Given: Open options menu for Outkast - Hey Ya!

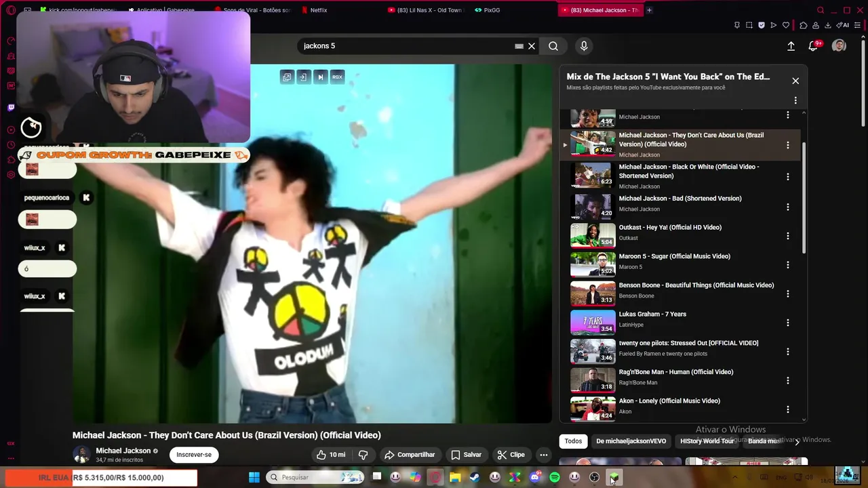Looking at the screenshot, I should click(x=787, y=236).
